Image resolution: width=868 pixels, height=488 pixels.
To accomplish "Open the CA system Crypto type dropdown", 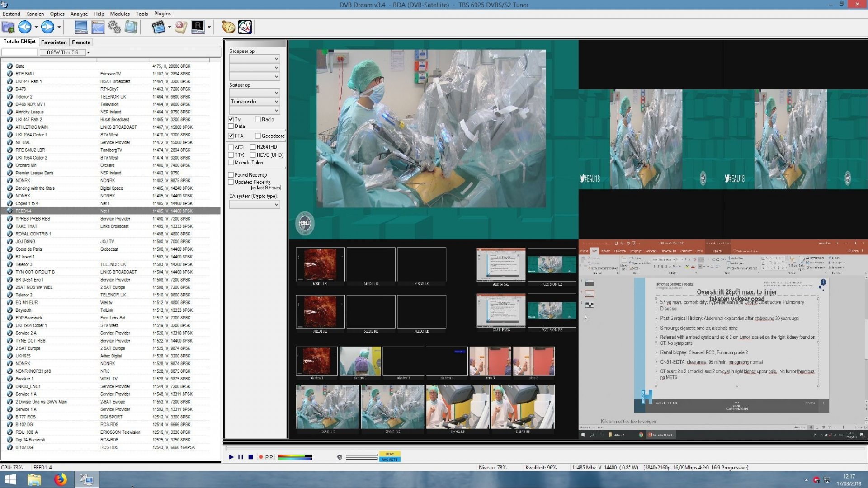I will [255, 204].
